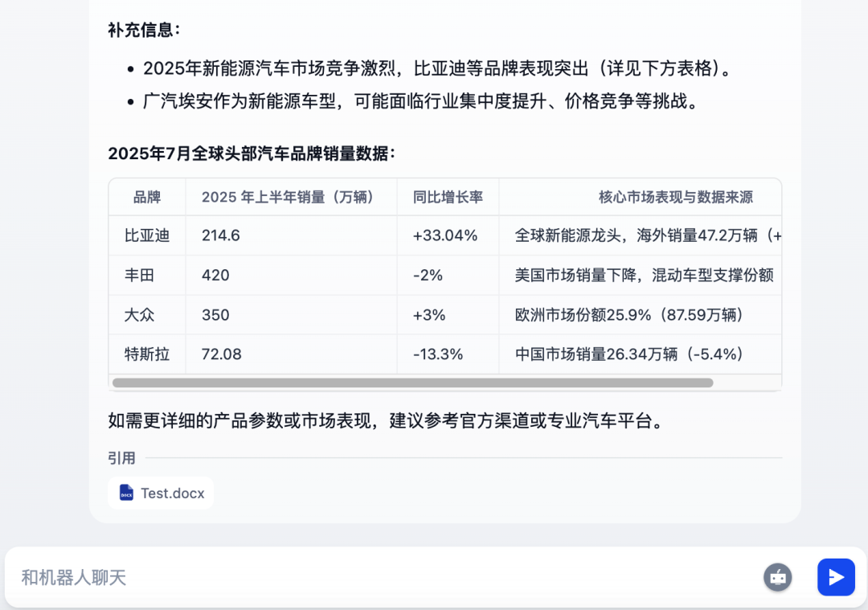Click the bullet about 2025年新能源汽车市场竞争激烈
Screen dimensions: 868x610
click(x=438, y=68)
